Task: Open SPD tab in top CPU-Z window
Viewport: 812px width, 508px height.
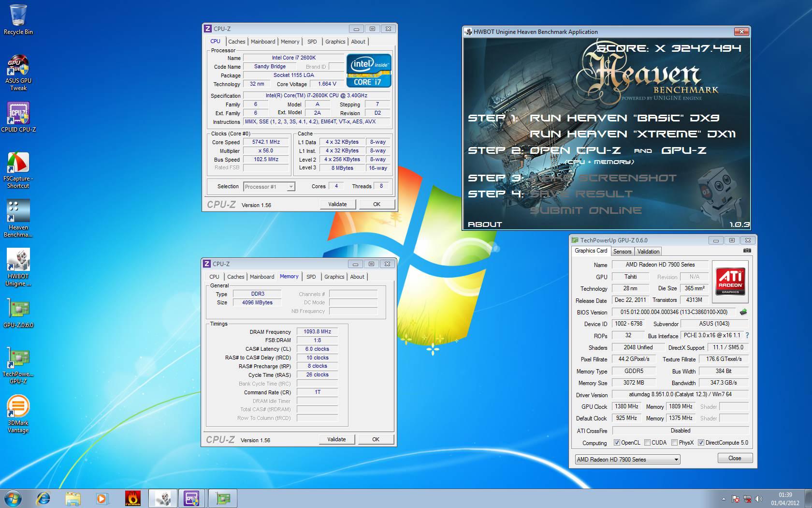Action: pyautogui.click(x=312, y=42)
